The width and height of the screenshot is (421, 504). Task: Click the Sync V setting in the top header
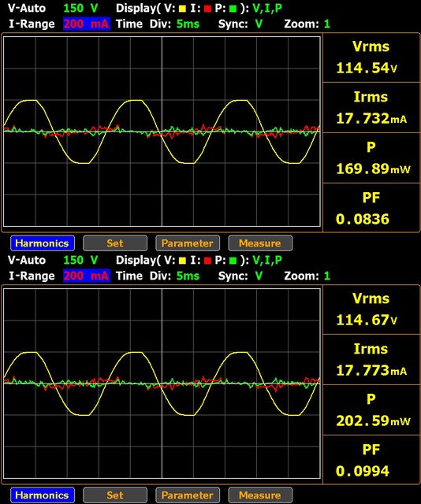click(259, 24)
